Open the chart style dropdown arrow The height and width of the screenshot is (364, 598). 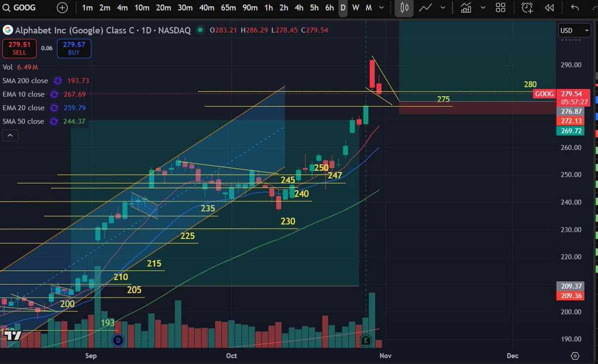click(x=443, y=8)
